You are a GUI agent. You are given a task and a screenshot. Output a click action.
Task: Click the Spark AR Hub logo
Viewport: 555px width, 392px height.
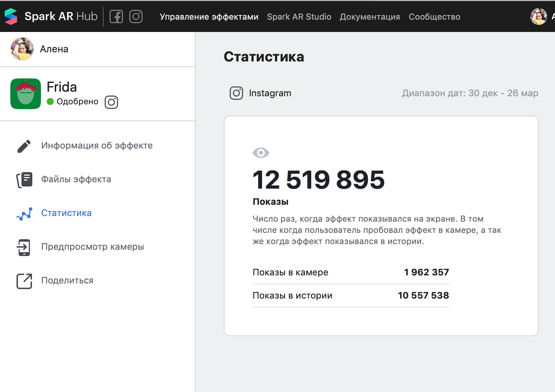click(51, 17)
